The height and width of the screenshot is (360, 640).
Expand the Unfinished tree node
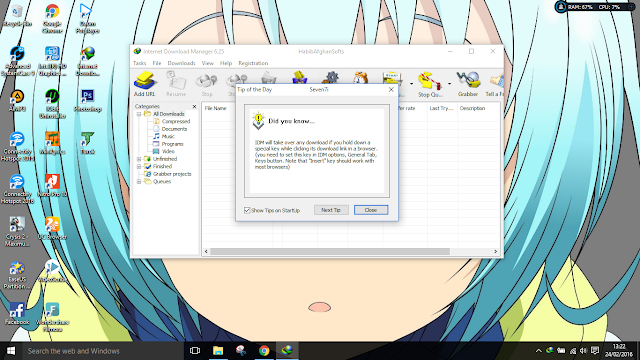coord(139,159)
